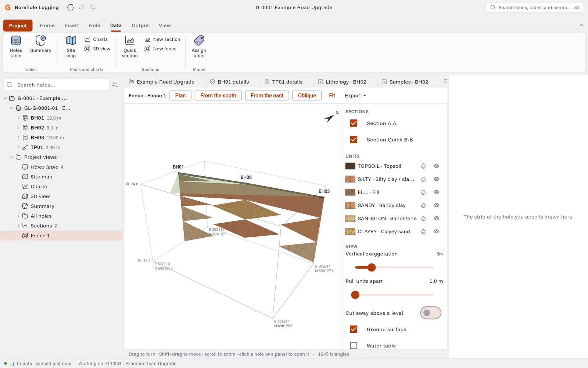Open the Export dropdown
The width and height of the screenshot is (588, 368).
[355, 96]
